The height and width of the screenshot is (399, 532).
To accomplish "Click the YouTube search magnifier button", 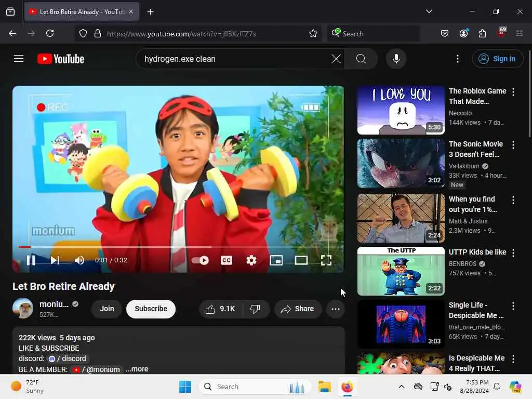I will click(361, 59).
